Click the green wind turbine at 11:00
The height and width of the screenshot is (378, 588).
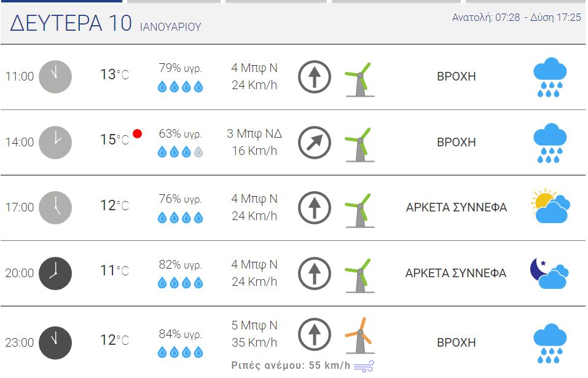pos(359,79)
